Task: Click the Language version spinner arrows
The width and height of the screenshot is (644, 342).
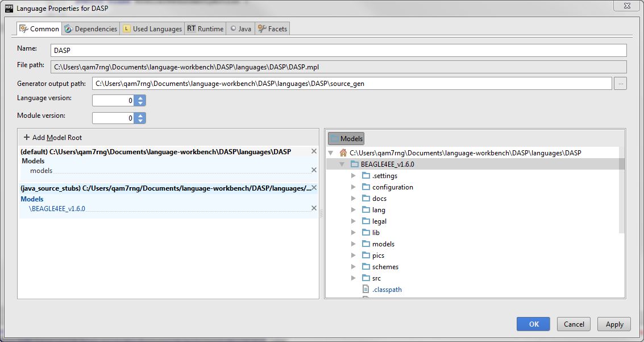Action: 140,101
